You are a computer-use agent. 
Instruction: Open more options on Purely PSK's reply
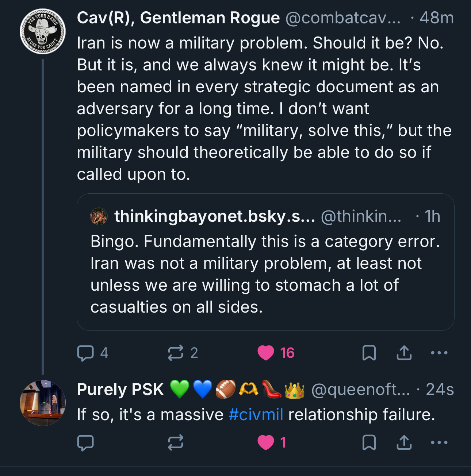pyautogui.click(x=439, y=443)
